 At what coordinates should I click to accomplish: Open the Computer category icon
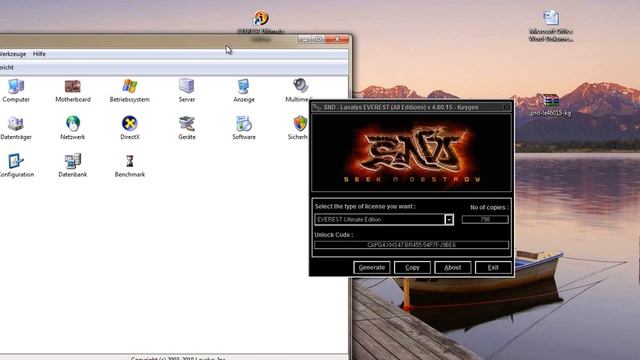click(16, 87)
